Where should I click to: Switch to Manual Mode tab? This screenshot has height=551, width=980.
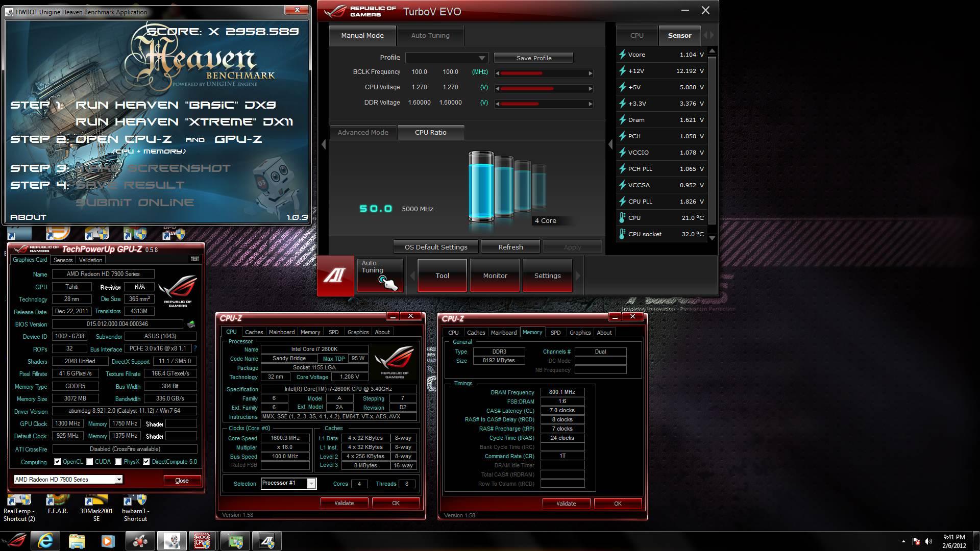pos(362,35)
